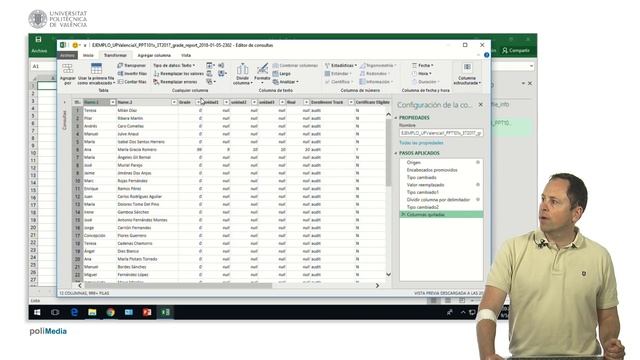Select the Columnas quitadas step
640x360 pixels.
441,214
